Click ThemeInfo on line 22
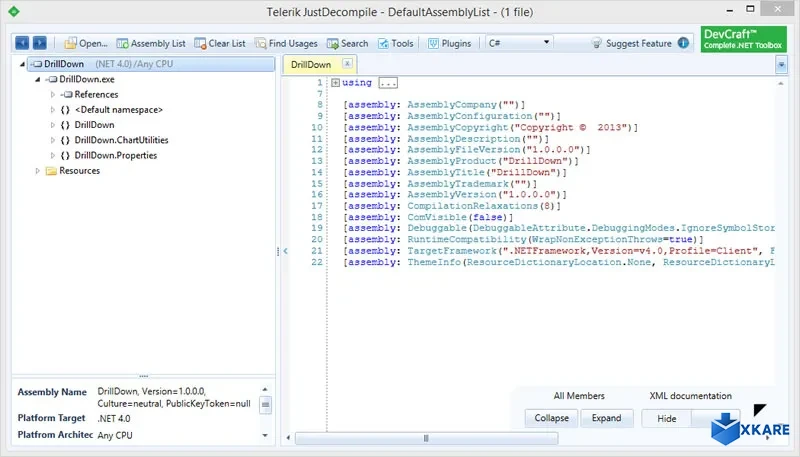The image size is (800, 457). pos(434,262)
